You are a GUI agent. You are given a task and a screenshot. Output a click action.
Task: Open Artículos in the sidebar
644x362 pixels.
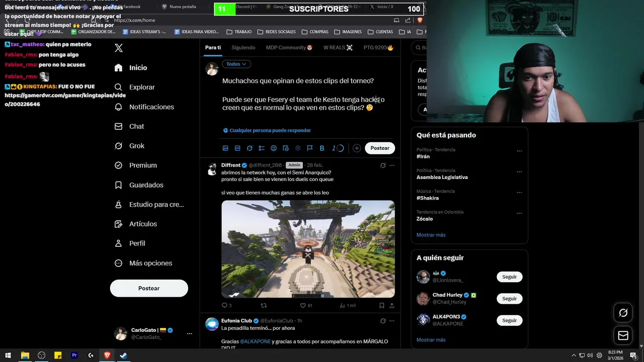point(135,224)
